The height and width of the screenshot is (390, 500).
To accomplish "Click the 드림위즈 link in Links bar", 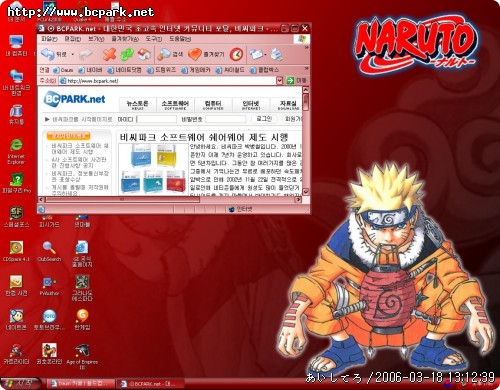I will [x=162, y=70].
